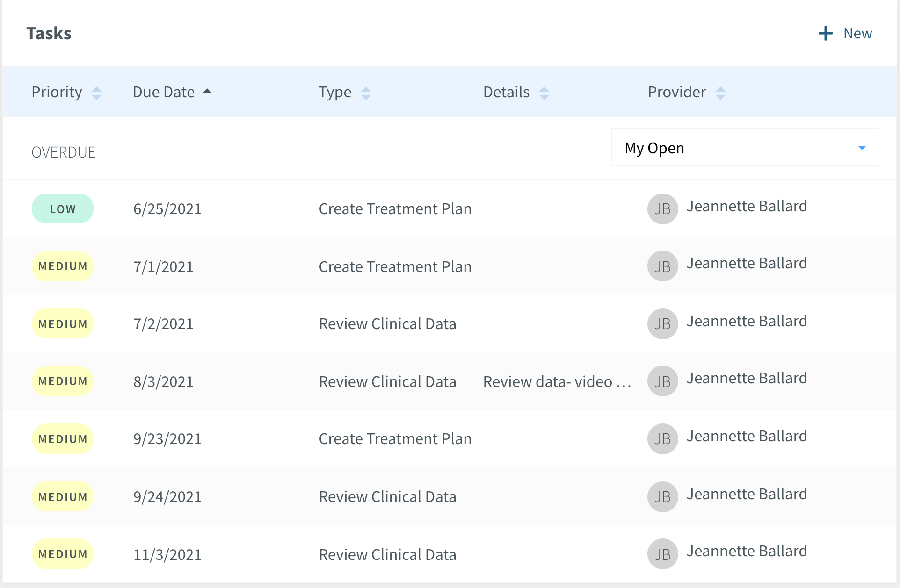Sort by Priority arrows icon

(x=96, y=93)
